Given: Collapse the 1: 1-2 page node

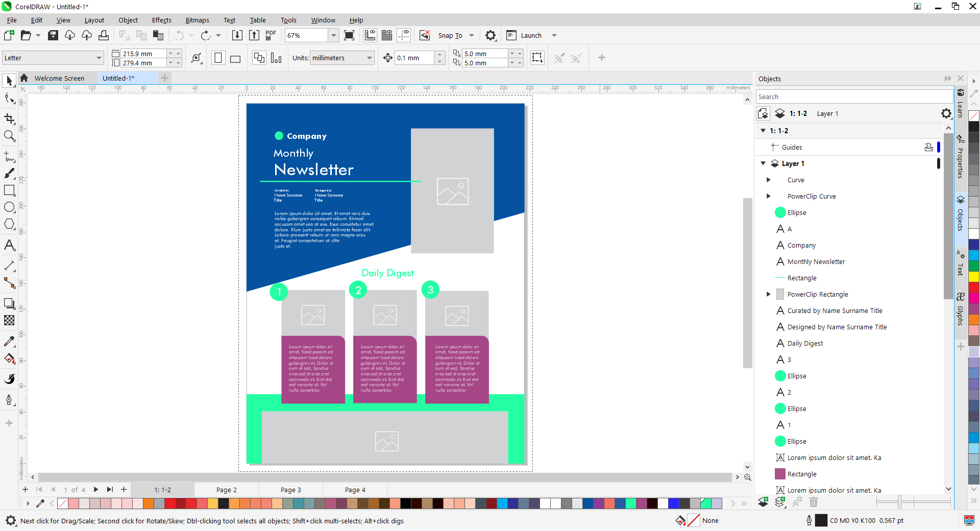Looking at the screenshot, I should (763, 131).
